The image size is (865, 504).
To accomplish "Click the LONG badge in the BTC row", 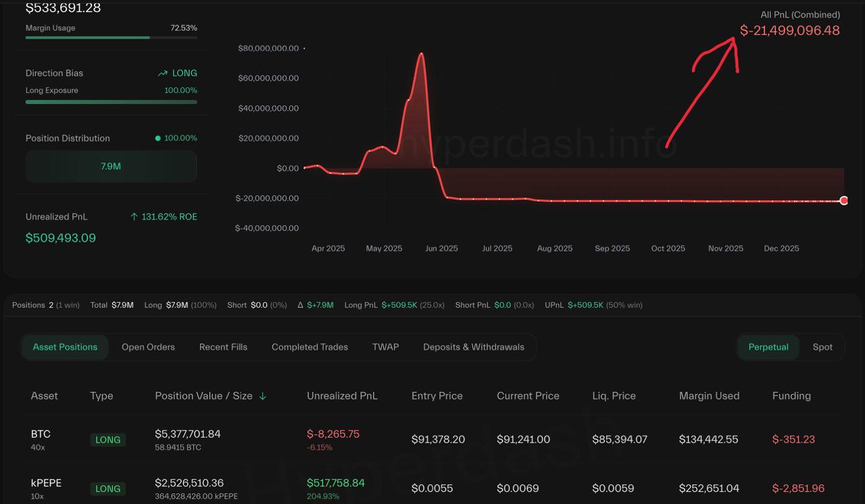I will [107, 440].
